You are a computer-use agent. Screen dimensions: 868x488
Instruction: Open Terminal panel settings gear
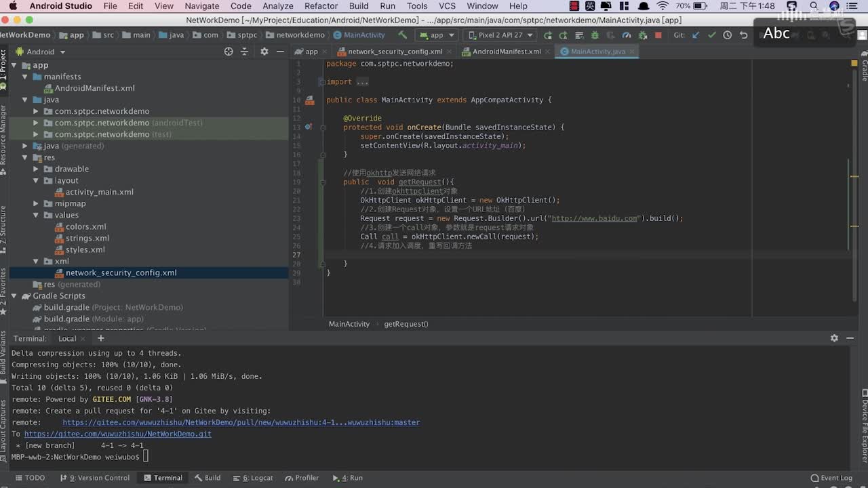click(834, 338)
